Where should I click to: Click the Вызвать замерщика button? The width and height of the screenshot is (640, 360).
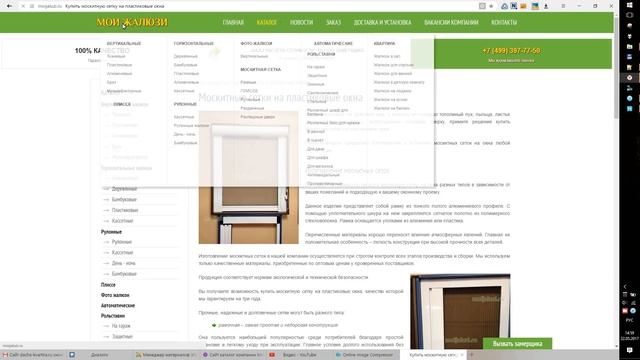click(x=517, y=344)
